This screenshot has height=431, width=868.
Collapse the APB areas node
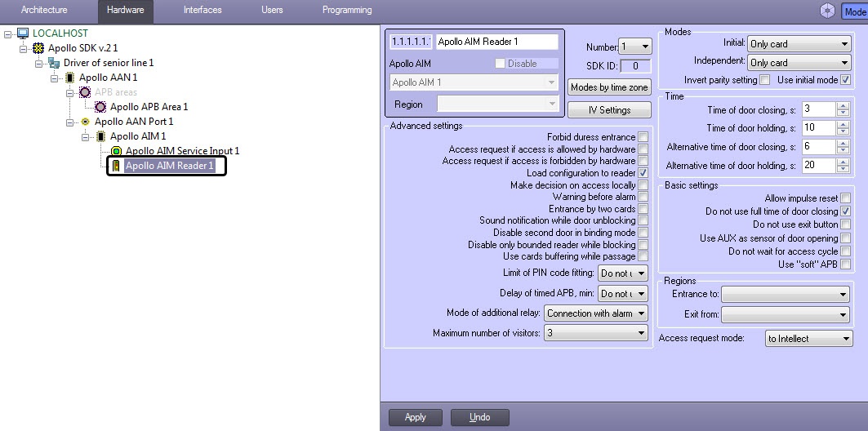tap(69, 93)
